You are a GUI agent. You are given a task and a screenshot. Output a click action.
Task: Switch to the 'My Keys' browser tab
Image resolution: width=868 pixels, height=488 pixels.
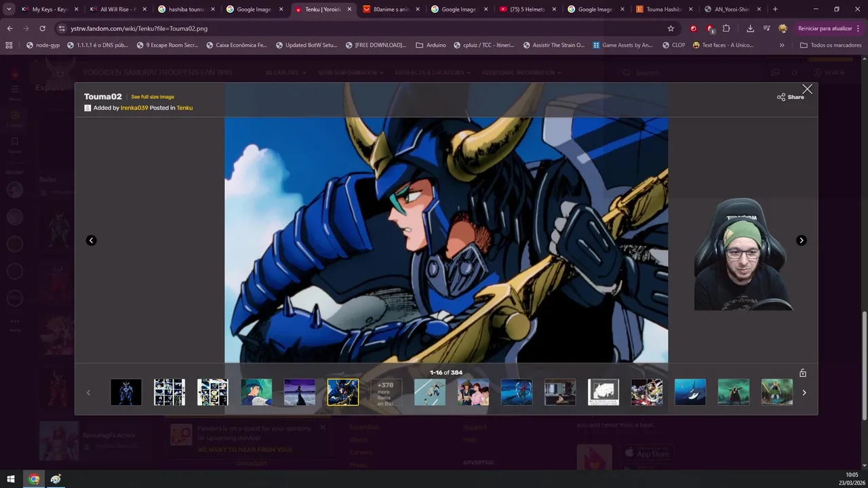click(50, 9)
